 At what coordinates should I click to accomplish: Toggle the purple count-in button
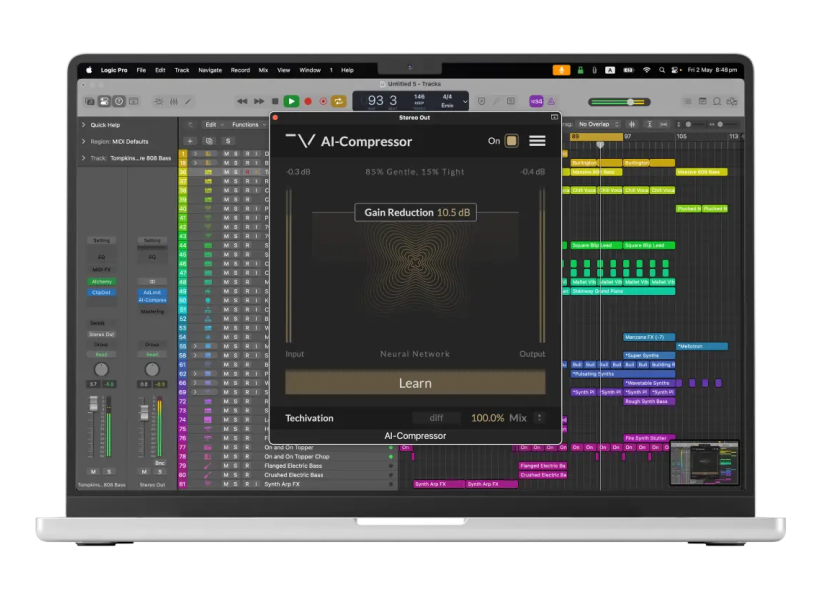coord(536,101)
